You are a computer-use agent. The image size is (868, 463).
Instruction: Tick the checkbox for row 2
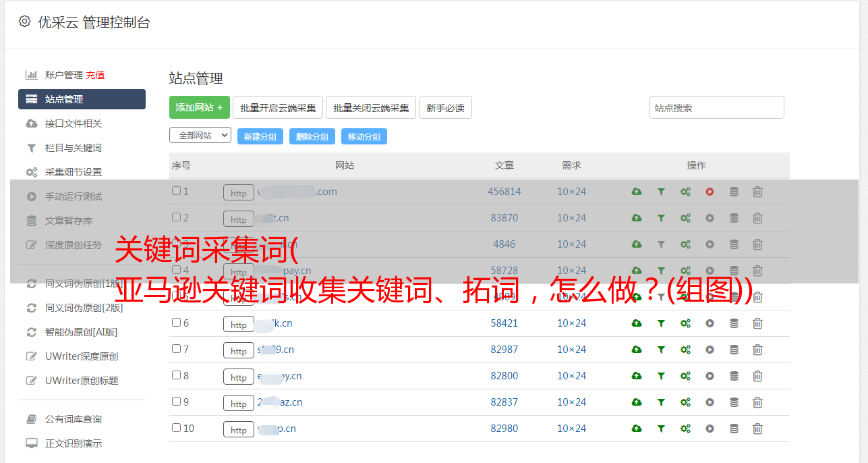coord(176,217)
